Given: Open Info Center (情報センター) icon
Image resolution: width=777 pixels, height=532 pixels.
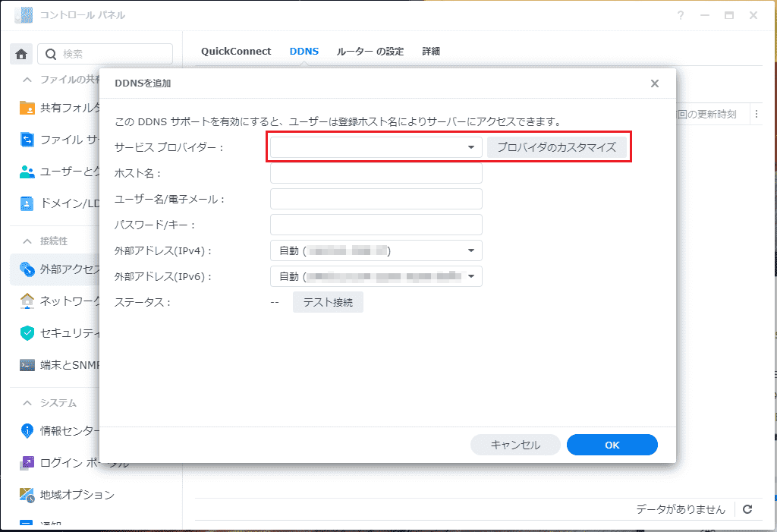Looking at the screenshot, I should (x=27, y=431).
